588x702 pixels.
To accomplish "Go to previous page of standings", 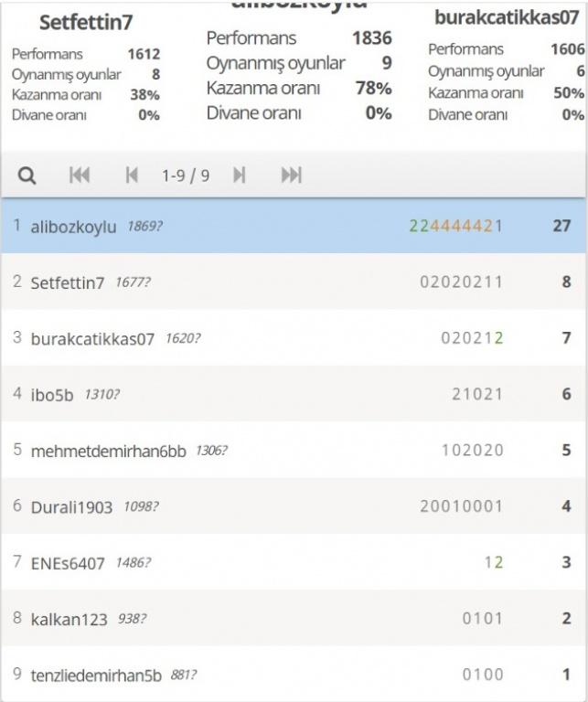I will tap(132, 175).
